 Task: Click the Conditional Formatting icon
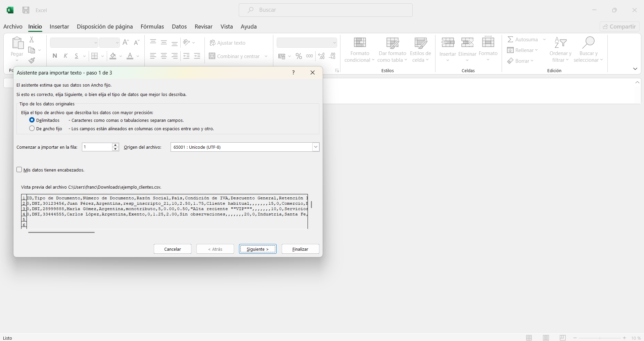(360, 43)
